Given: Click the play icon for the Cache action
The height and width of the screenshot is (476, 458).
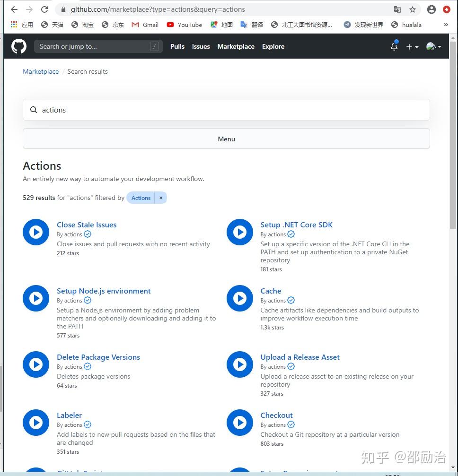Looking at the screenshot, I should 239,298.
